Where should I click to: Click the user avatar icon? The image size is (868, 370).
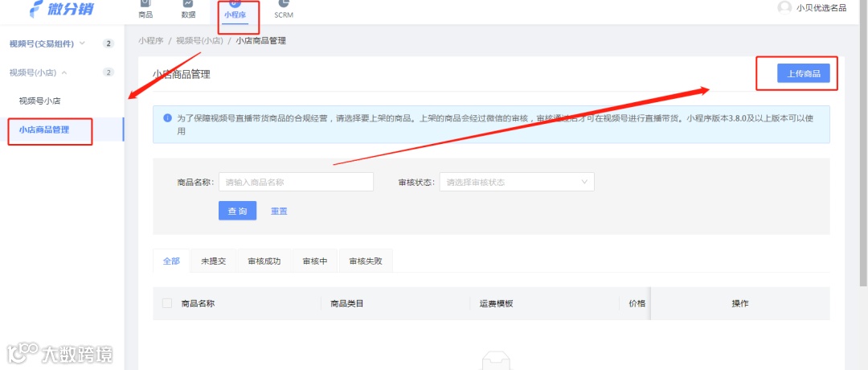click(x=784, y=7)
